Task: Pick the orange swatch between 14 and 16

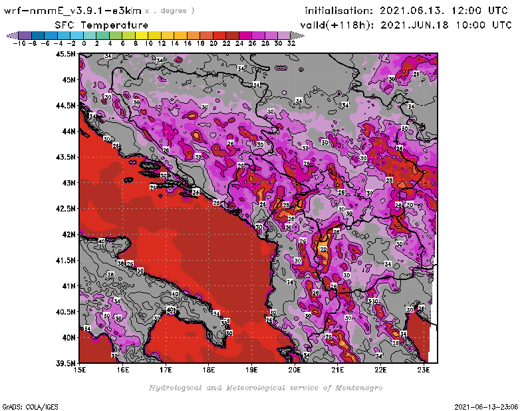Action: click(180, 35)
